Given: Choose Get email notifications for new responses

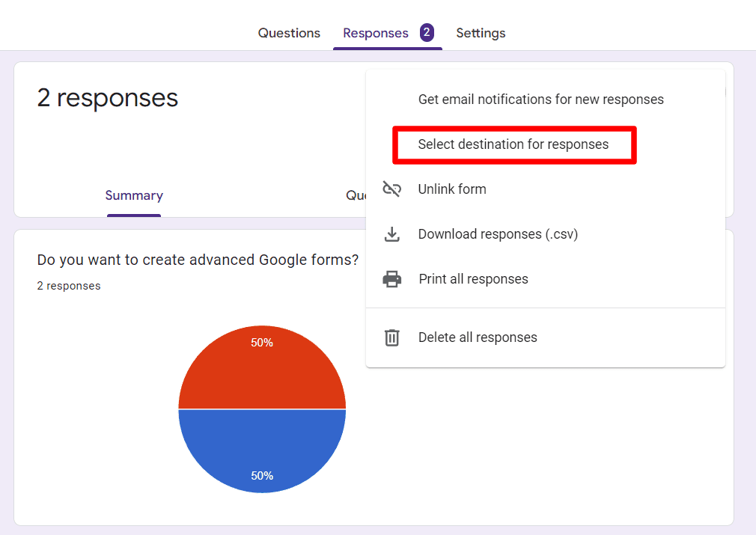Looking at the screenshot, I should click(x=546, y=100).
